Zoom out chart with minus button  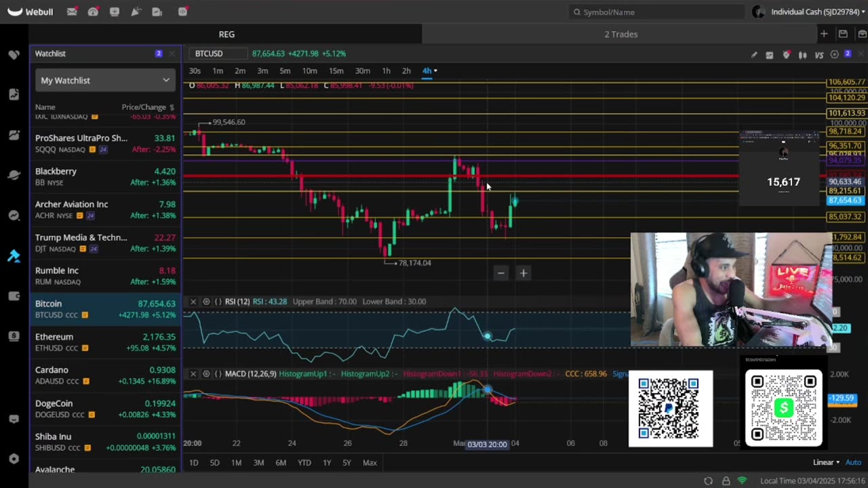coord(501,273)
